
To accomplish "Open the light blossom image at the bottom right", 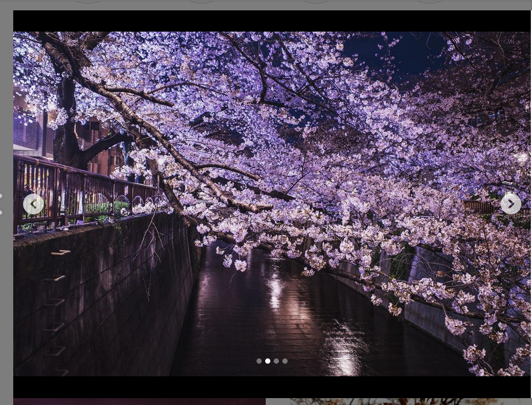I will coord(398,402).
